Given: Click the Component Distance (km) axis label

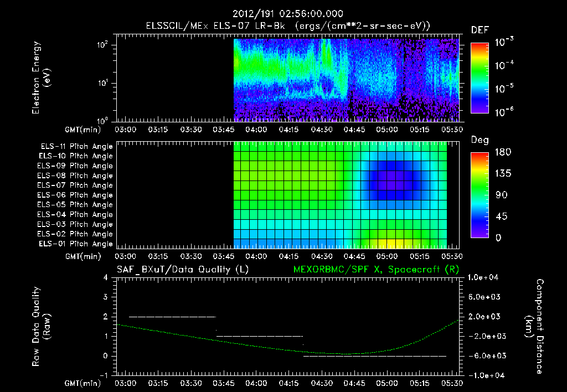Looking at the screenshot, I should (x=534, y=327).
